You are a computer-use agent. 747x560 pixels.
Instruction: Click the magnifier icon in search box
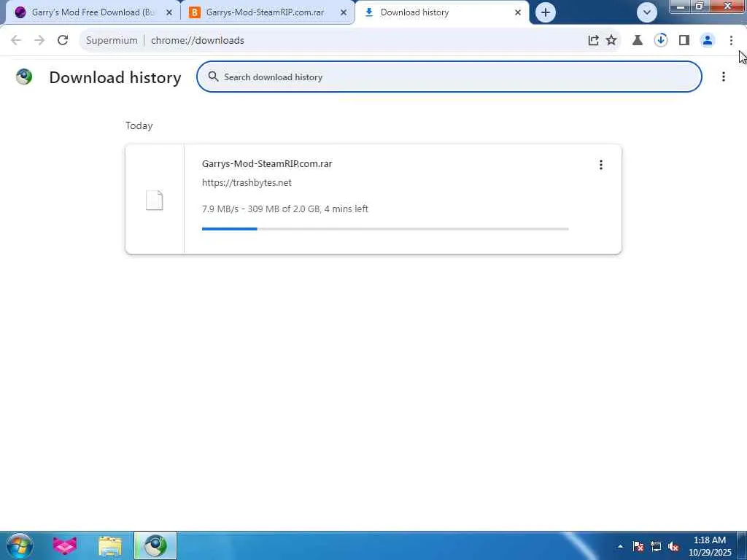[x=213, y=77]
